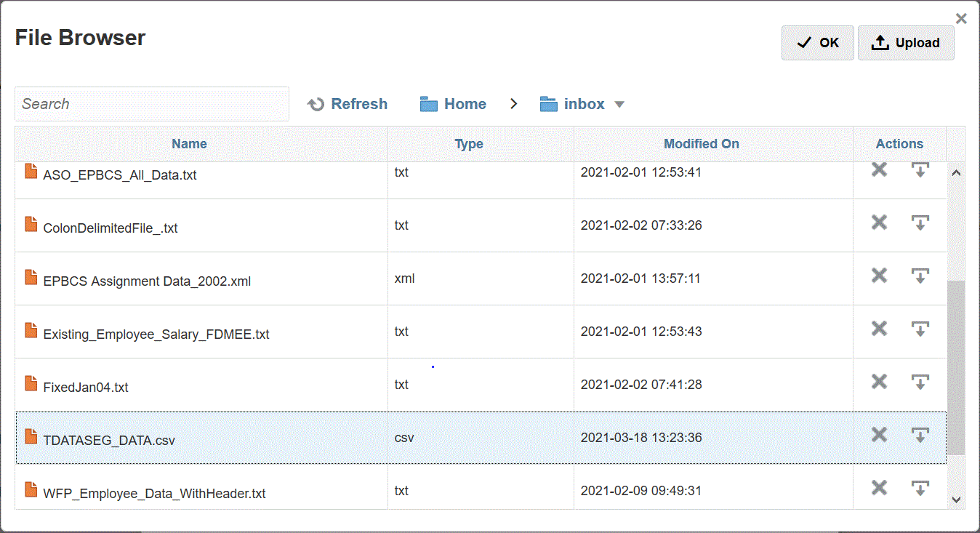
Task: Navigate to the Home folder
Action: tap(454, 104)
